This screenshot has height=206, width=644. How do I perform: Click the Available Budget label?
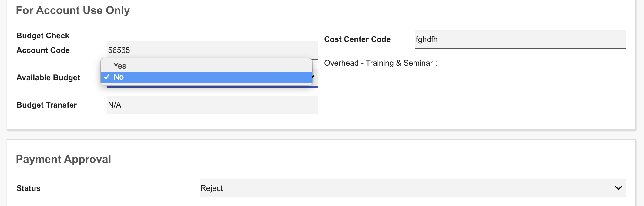[48, 77]
